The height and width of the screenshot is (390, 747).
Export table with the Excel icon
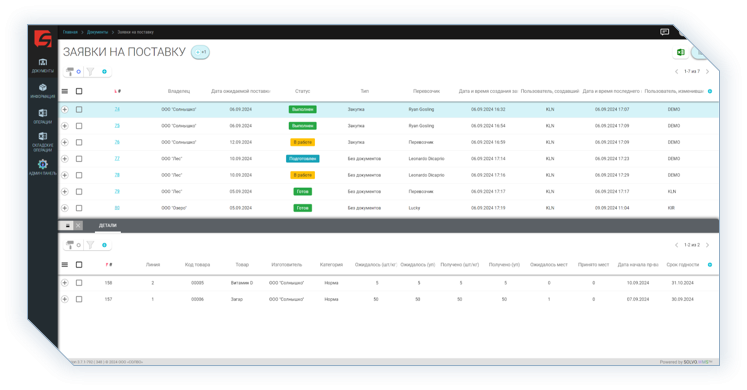(x=680, y=52)
